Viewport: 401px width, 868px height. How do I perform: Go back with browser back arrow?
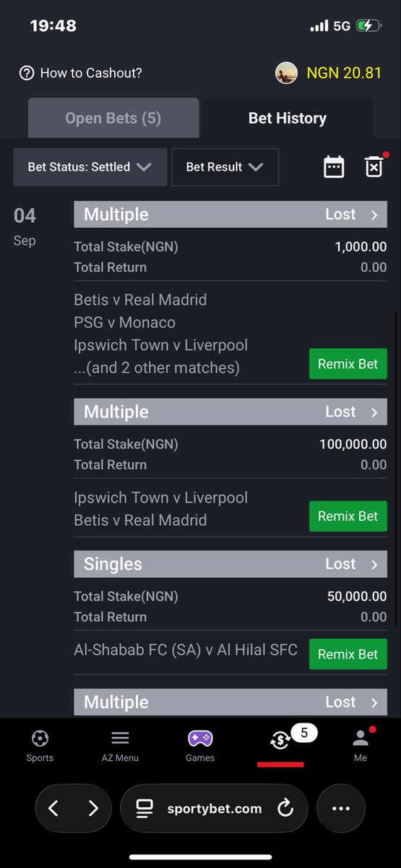tap(53, 808)
